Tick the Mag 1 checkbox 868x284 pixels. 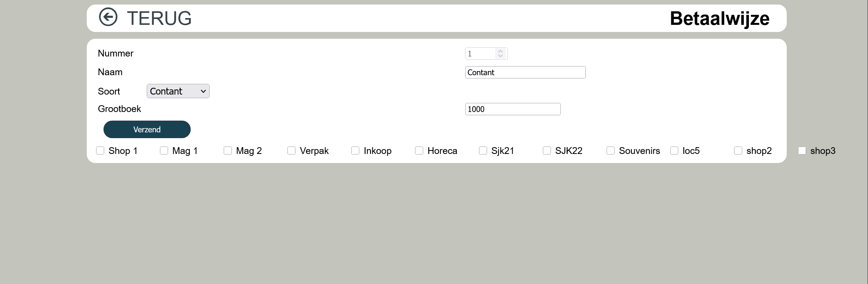point(164,151)
